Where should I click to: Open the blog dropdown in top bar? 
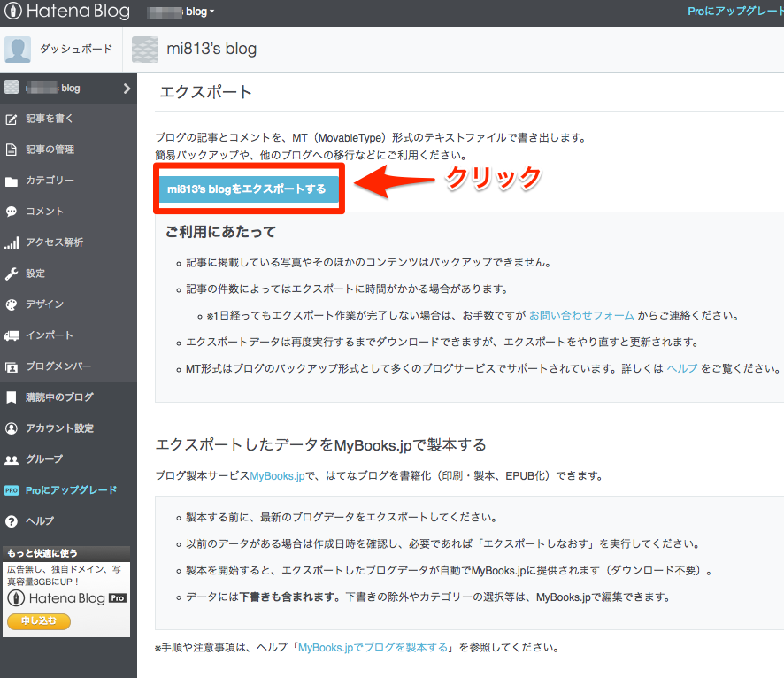click(181, 12)
